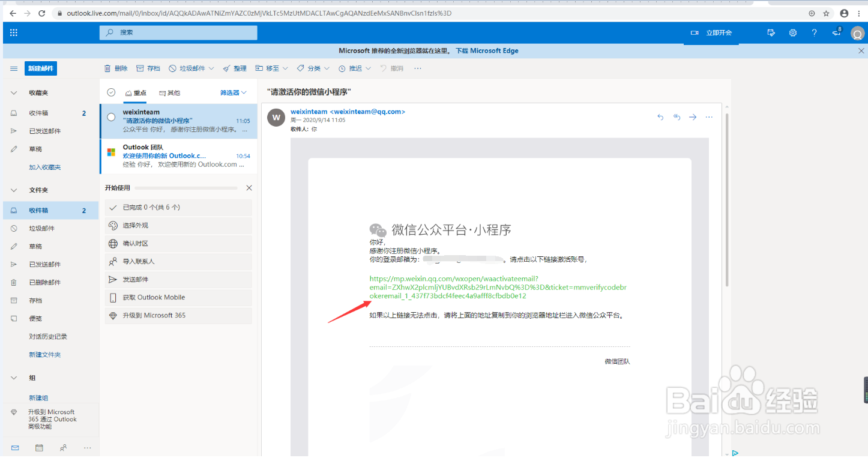Open the 筛选器 filter dropdown

point(234,92)
